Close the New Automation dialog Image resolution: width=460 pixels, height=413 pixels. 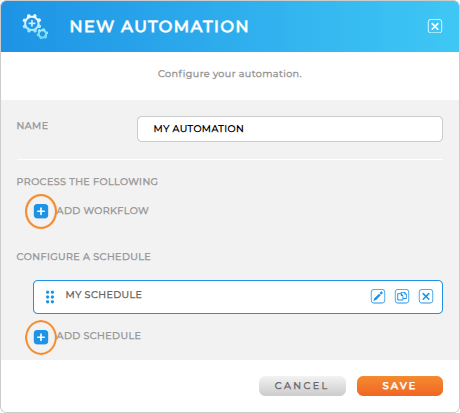click(435, 26)
